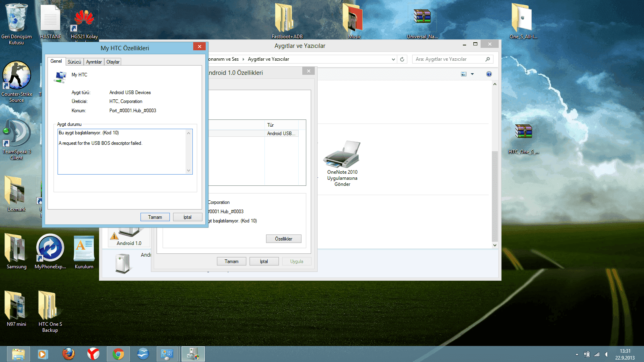Screen dimensions: 644x362
Task: Switch to the Ayrıntılar tab
Action: tap(94, 62)
